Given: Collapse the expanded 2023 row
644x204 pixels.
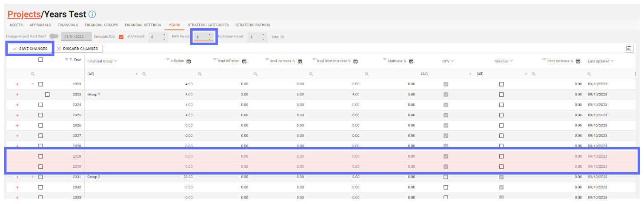Looking at the screenshot, I should point(33,84).
